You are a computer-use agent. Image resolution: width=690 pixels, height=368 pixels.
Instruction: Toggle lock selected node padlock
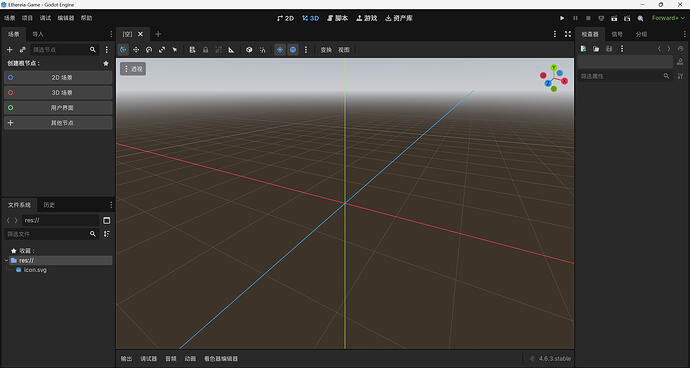pyautogui.click(x=206, y=50)
